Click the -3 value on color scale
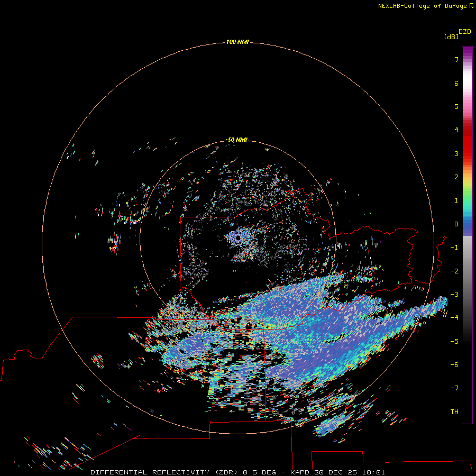Image resolution: width=476 pixels, height=476 pixels. click(x=454, y=295)
